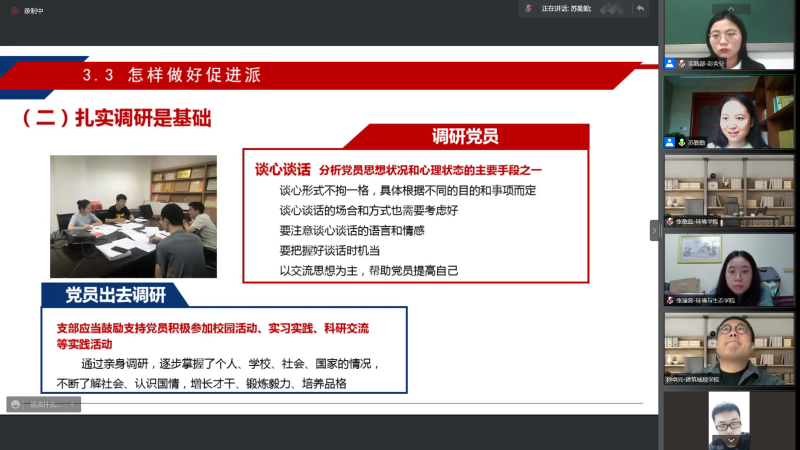Click the blue profile icon on the top participant tile
Image resolution: width=800 pixels, height=450 pixels.
(669, 64)
